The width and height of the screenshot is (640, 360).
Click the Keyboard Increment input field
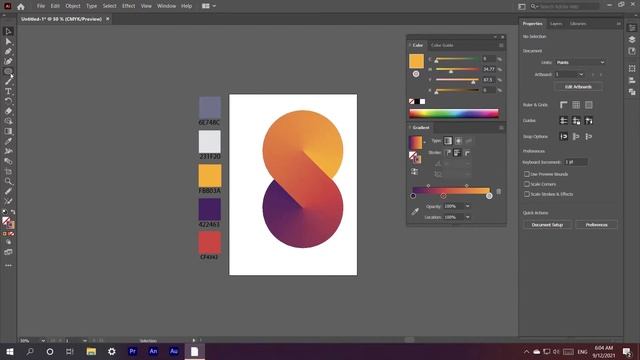[x=576, y=162]
